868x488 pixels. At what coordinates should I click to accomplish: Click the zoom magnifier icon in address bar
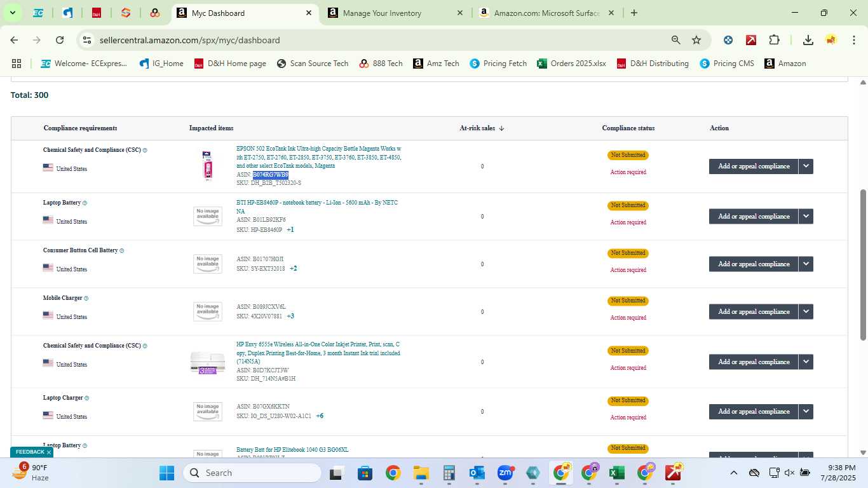[x=676, y=40]
